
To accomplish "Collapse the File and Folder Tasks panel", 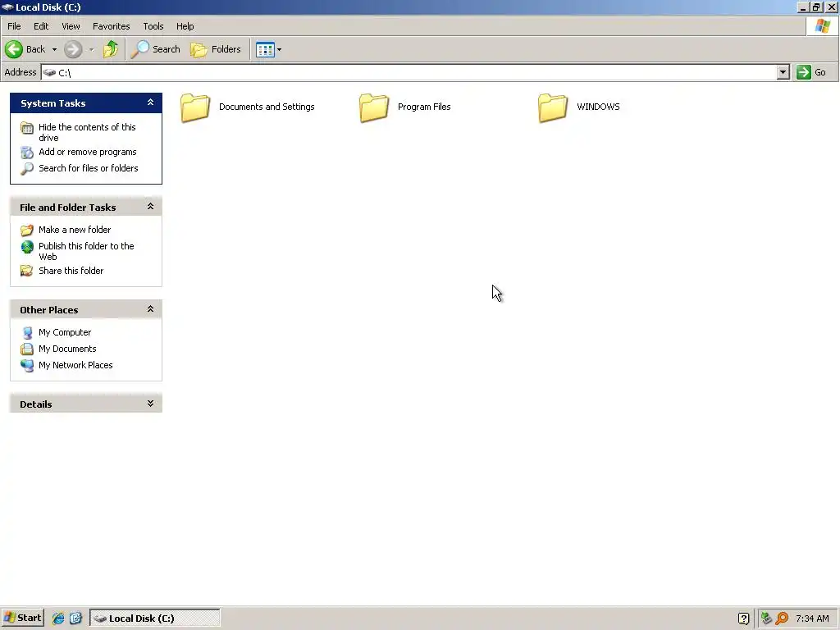I will click(x=151, y=207).
